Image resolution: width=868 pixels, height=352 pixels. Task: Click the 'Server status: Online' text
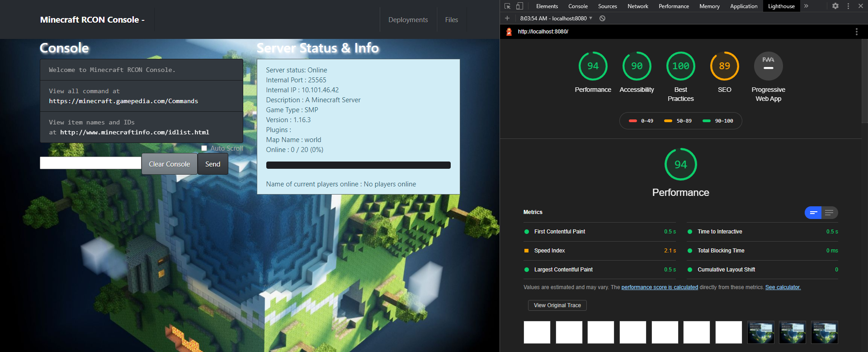(x=297, y=70)
